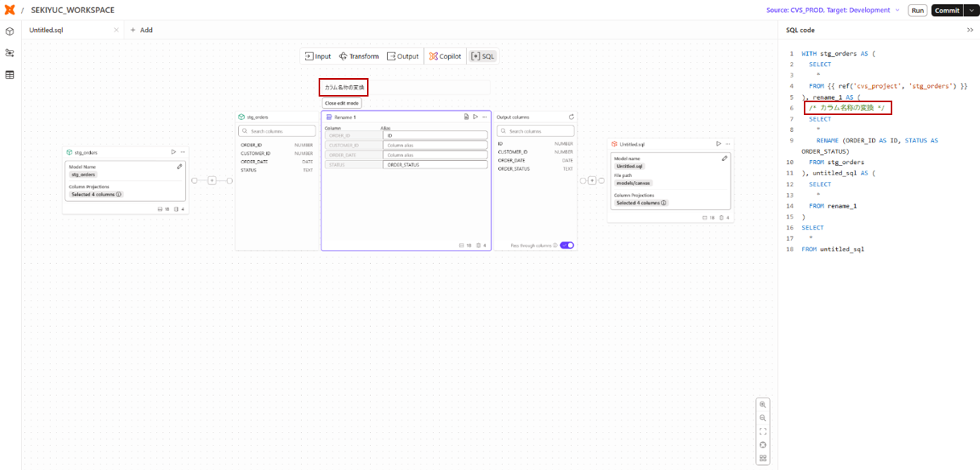The width and height of the screenshot is (980, 470).
Task: Refresh the Output columns panel
Action: [x=571, y=117]
